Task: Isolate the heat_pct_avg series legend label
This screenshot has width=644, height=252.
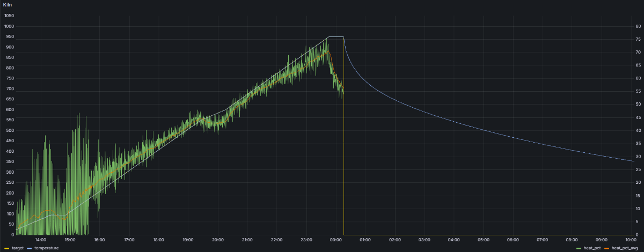Action: pyautogui.click(x=624, y=248)
